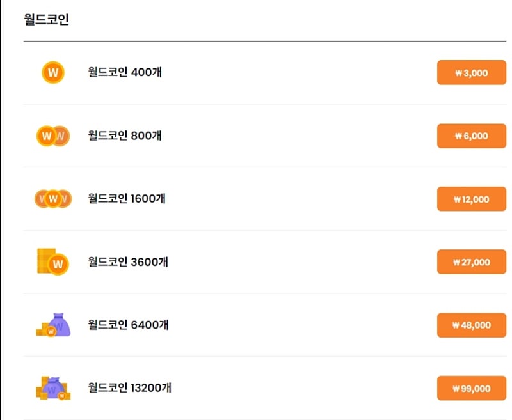The height and width of the screenshot is (420, 512).
Task: Click the purple money bag icon for 6400
Action: pos(53,325)
